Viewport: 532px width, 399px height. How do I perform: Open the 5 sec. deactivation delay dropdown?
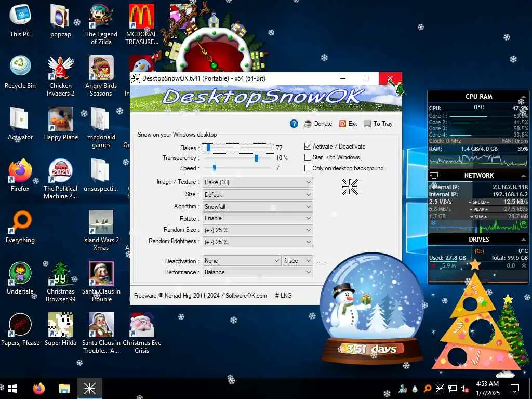point(298,261)
